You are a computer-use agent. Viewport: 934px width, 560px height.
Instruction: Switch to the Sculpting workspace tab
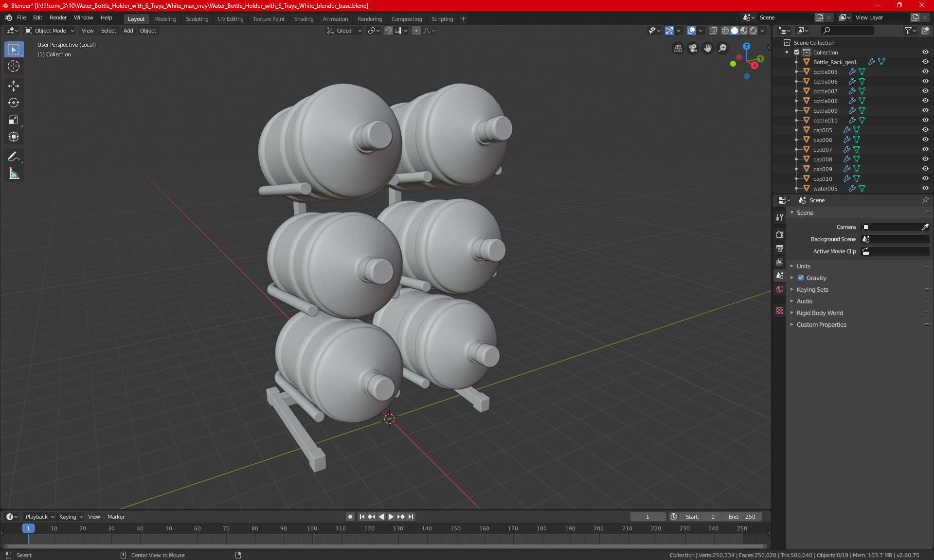click(197, 19)
